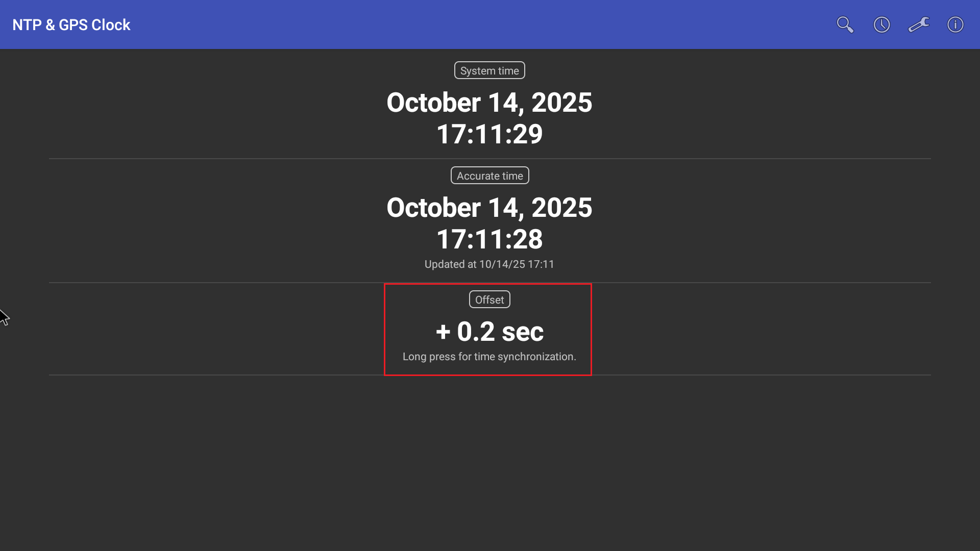The height and width of the screenshot is (551, 980).
Task: Select the Accurate time label
Action: [489, 176]
